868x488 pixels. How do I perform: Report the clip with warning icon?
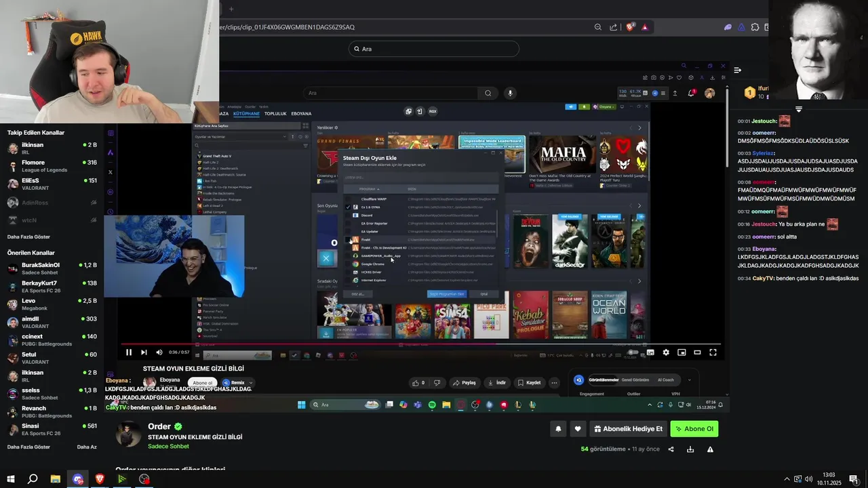(x=710, y=449)
